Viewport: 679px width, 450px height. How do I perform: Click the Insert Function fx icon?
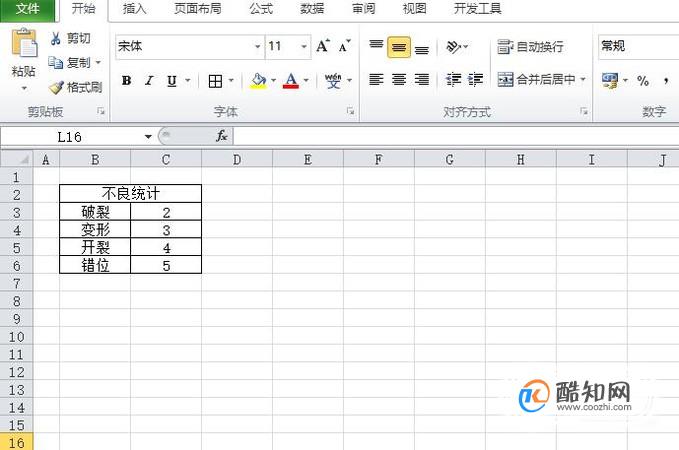click(221, 136)
